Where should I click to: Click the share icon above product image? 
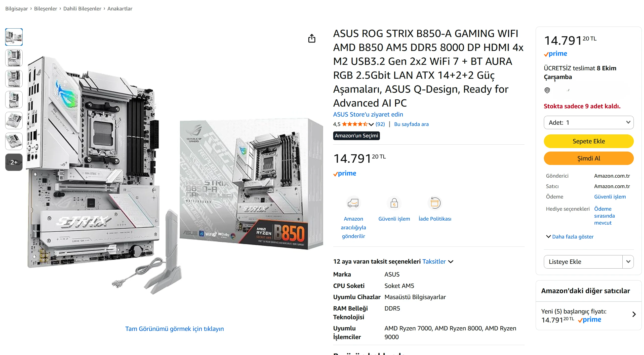point(312,39)
